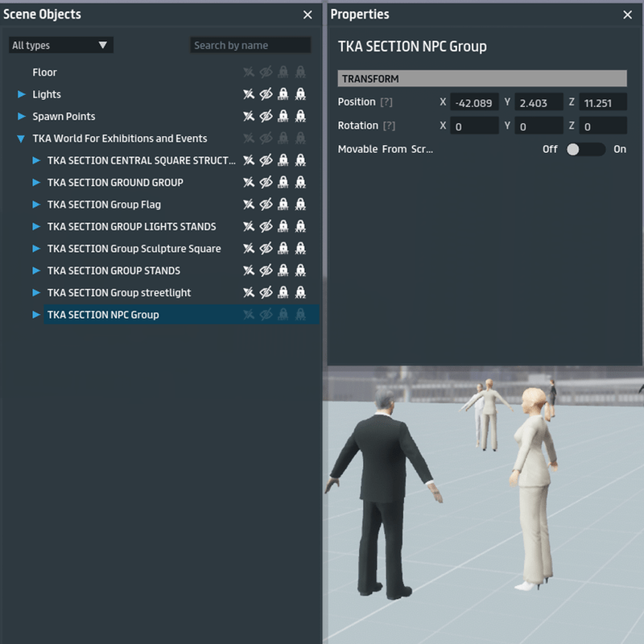Image resolution: width=644 pixels, height=644 pixels.
Task: Click the Position X value field
Action: (x=474, y=103)
